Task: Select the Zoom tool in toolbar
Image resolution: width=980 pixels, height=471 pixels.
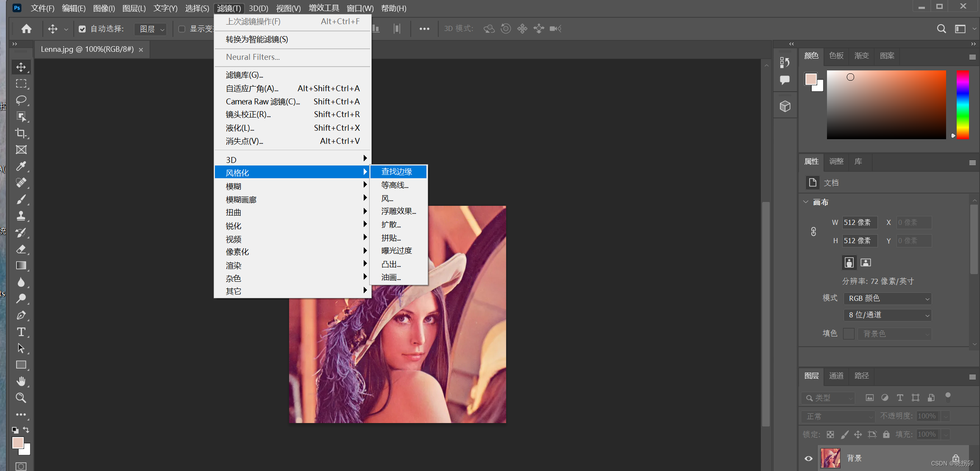Action: point(21,398)
